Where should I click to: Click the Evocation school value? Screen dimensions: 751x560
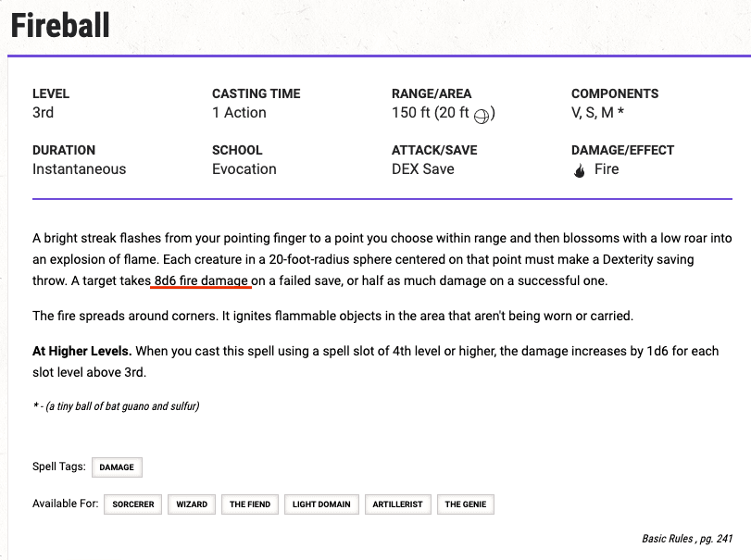pyautogui.click(x=244, y=169)
